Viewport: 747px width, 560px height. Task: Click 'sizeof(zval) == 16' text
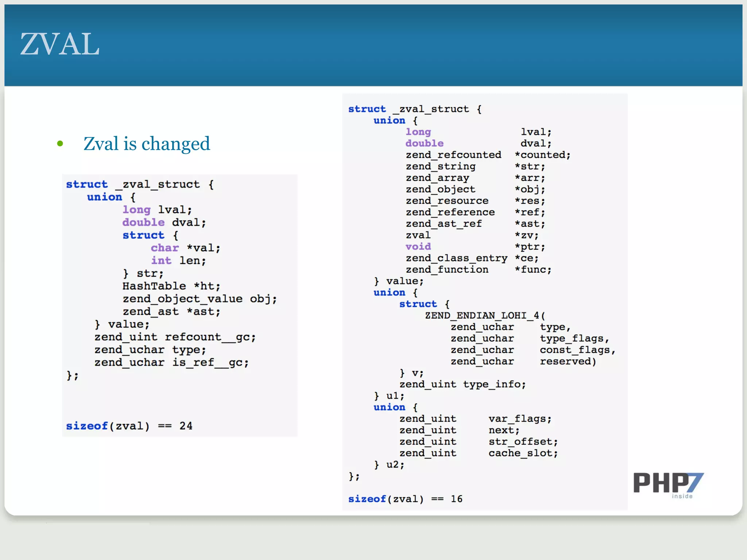tap(405, 499)
